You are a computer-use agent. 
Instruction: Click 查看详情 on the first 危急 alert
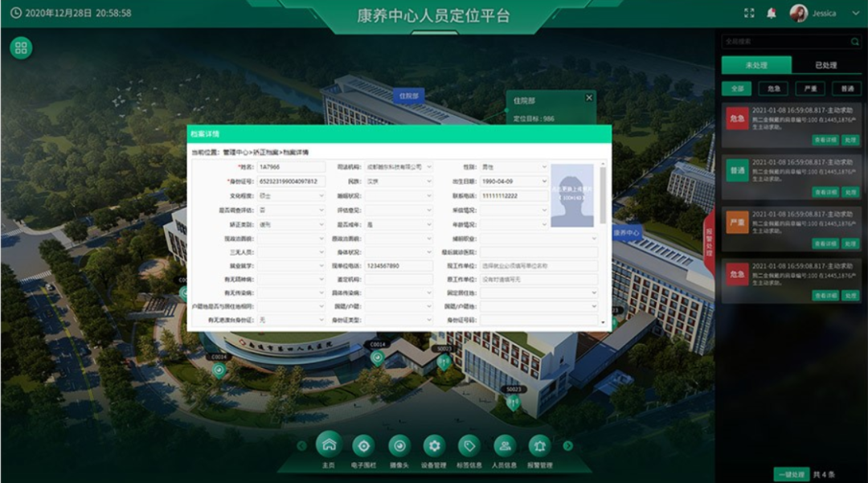tap(825, 140)
